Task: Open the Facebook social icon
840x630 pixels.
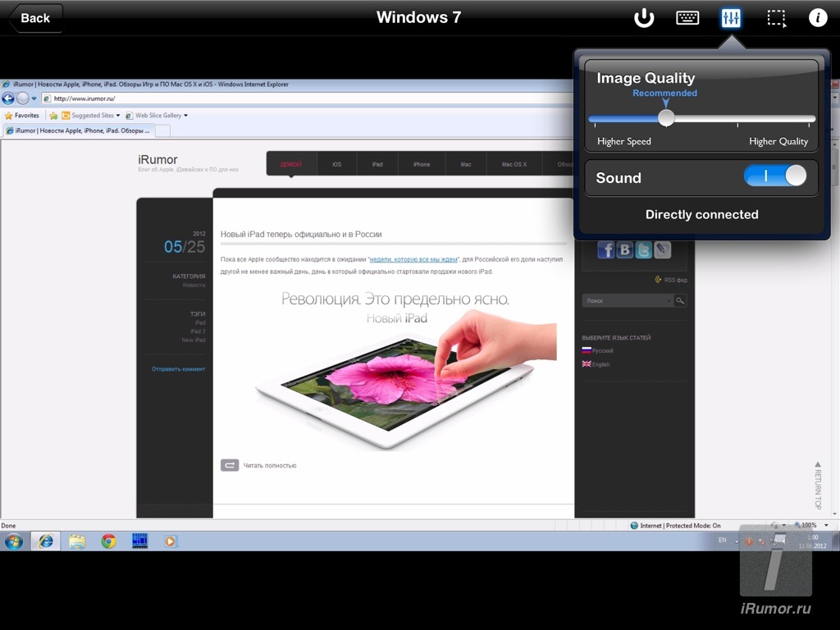Action: (x=606, y=250)
